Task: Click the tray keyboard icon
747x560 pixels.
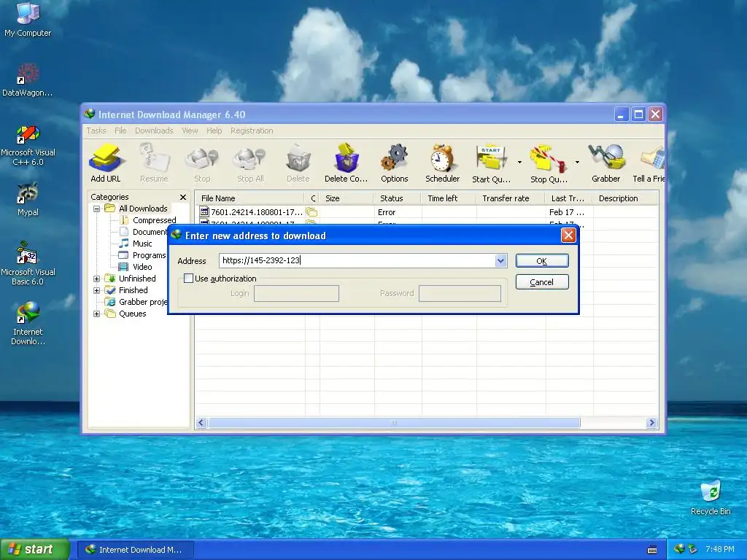Action: pyautogui.click(x=653, y=550)
